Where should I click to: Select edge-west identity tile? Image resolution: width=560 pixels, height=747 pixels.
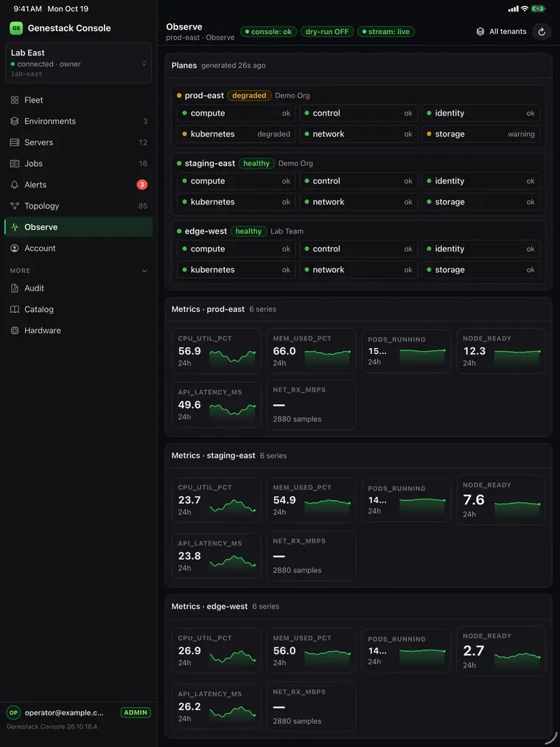[x=480, y=249]
